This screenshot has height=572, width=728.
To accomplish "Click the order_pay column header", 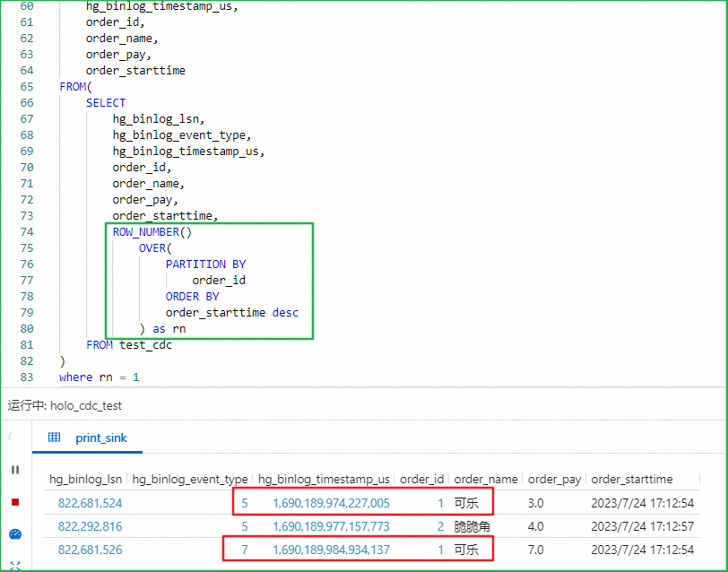I will [x=554, y=479].
